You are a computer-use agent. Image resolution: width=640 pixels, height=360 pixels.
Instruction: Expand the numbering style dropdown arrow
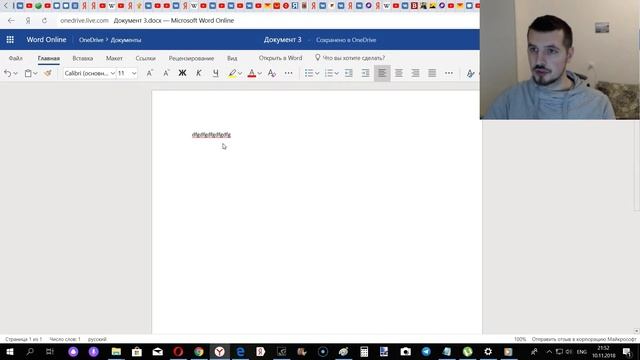337,73
